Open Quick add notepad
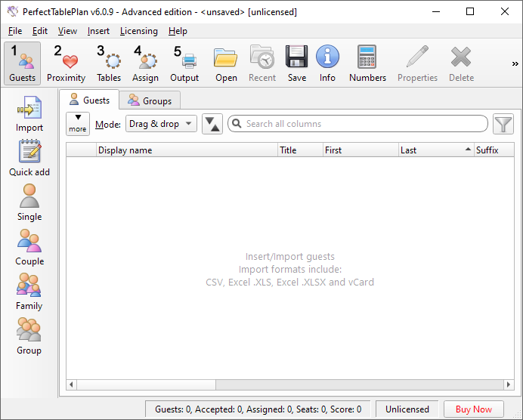This screenshot has height=420, width=523. click(29, 159)
